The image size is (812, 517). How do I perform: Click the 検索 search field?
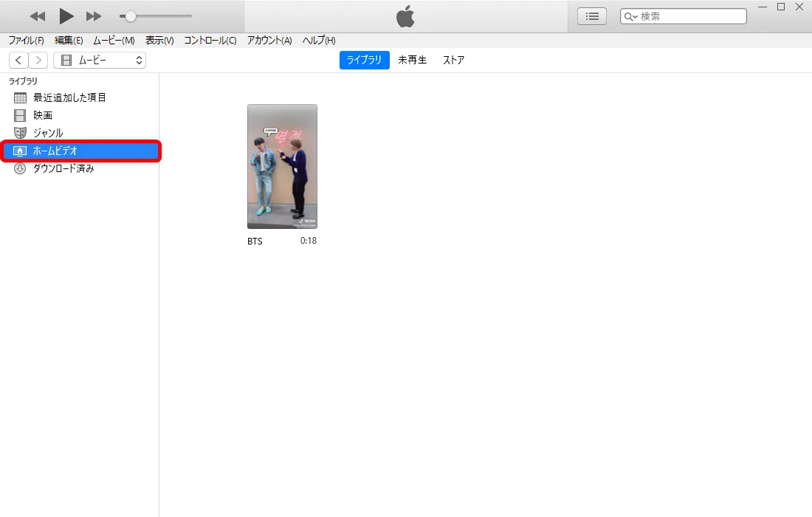point(684,16)
